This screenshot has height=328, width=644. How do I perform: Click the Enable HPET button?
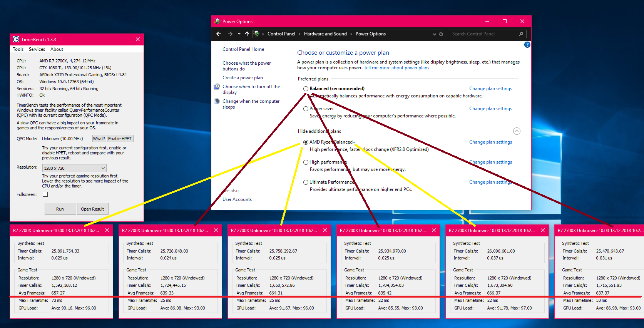[120, 139]
